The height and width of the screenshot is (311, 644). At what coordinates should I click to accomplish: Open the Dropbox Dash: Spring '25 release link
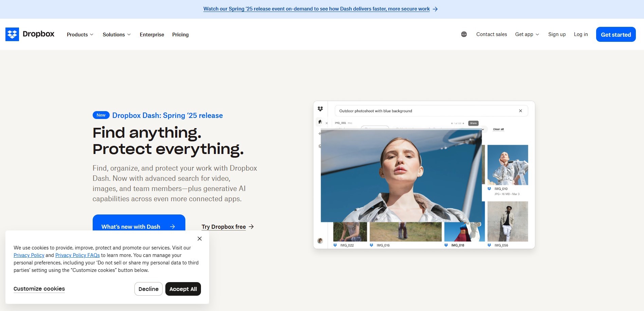(167, 116)
